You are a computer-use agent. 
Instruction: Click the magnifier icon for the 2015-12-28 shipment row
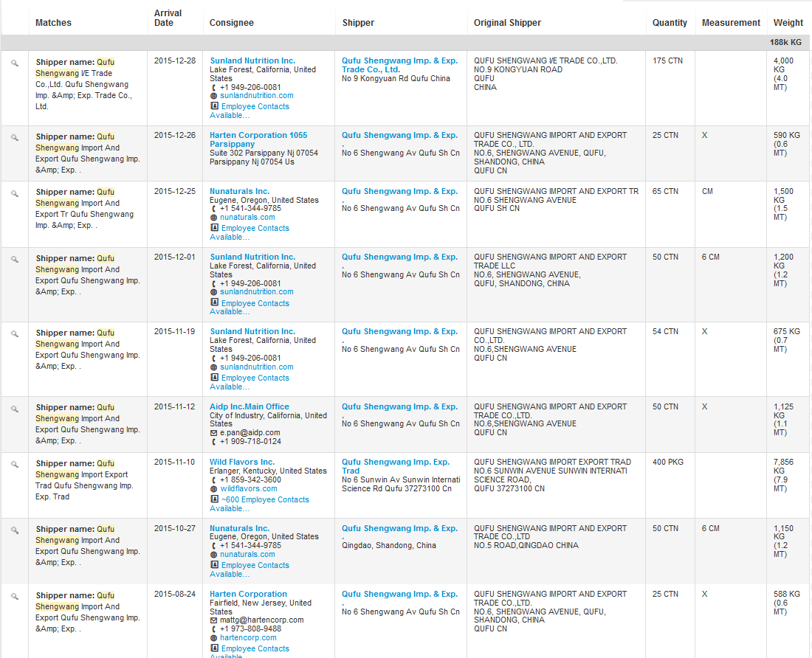(15, 63)
